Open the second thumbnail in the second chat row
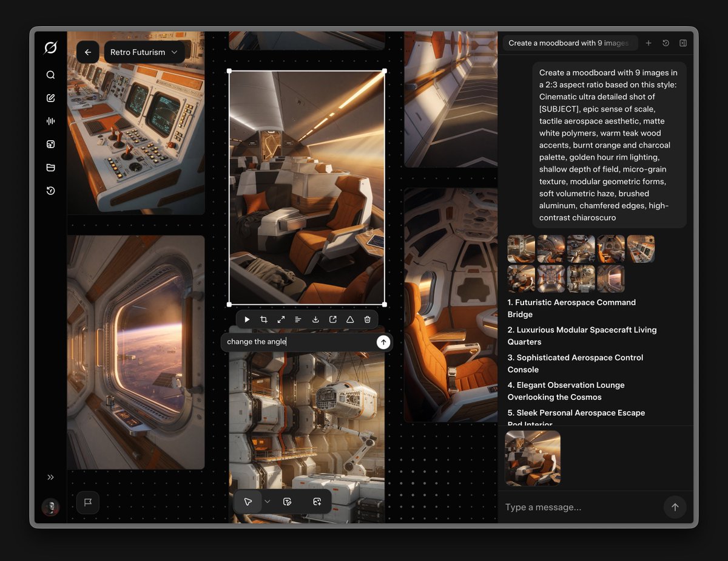 tap(551, 279)
